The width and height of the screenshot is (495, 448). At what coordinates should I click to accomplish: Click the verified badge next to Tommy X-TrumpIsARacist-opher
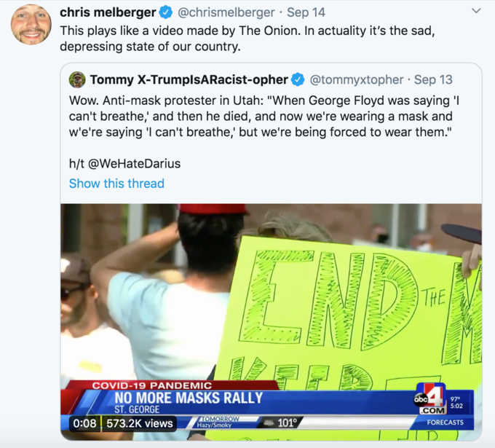point(298,79)
